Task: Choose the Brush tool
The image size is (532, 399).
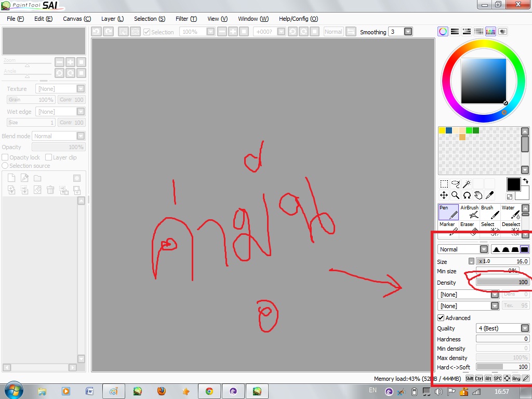Action: (x=490, y=212)
